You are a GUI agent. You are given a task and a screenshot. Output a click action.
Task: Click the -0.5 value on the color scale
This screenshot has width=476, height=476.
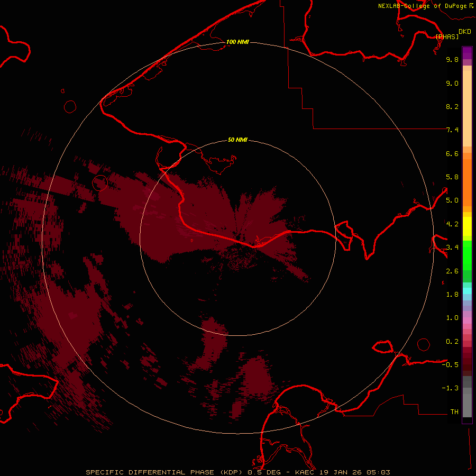coord(450,365)
